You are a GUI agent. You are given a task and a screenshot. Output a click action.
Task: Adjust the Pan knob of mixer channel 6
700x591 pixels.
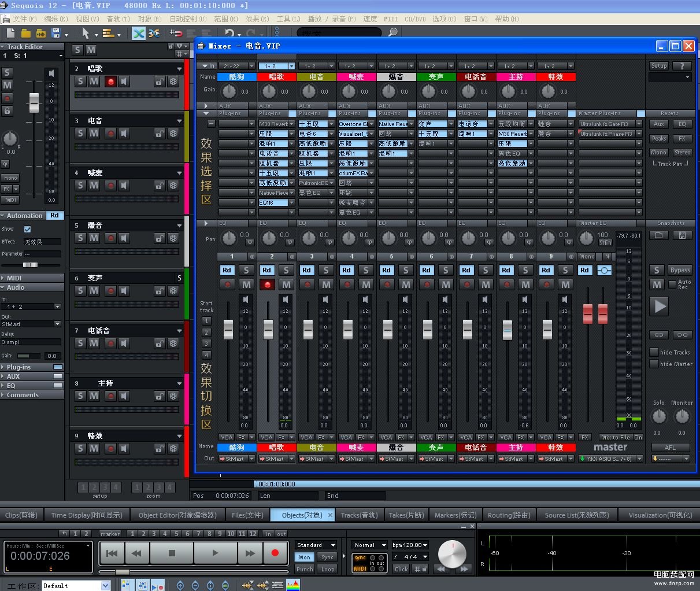coord(428,237)
